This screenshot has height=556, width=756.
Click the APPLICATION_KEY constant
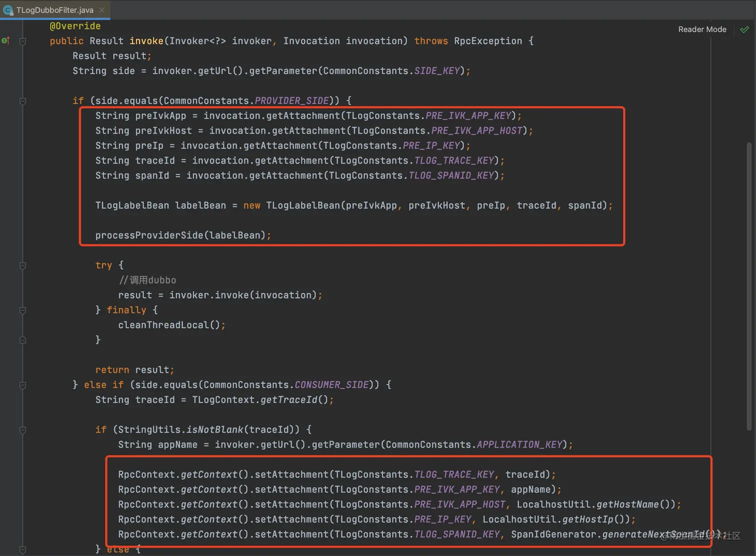[519, 444]
